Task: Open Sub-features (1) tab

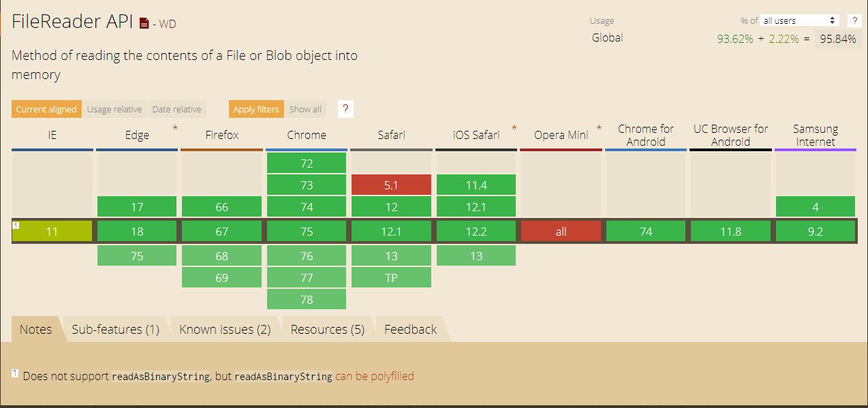Action: 116,329
